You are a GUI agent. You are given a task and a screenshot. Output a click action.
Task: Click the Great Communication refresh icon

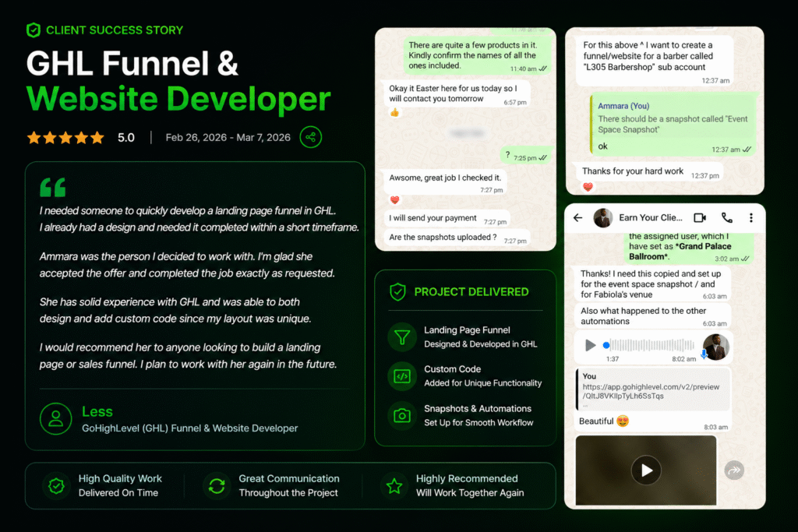217,486
